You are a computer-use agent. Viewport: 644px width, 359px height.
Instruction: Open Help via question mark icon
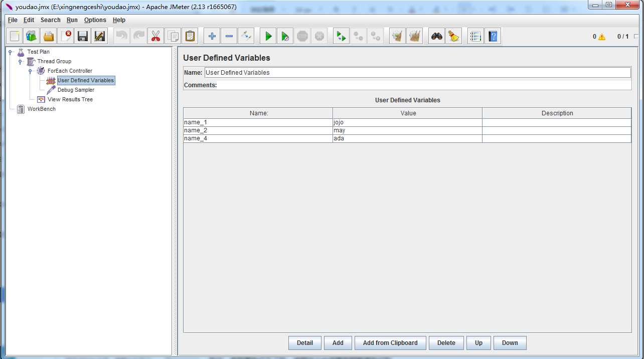click(493, 36)
